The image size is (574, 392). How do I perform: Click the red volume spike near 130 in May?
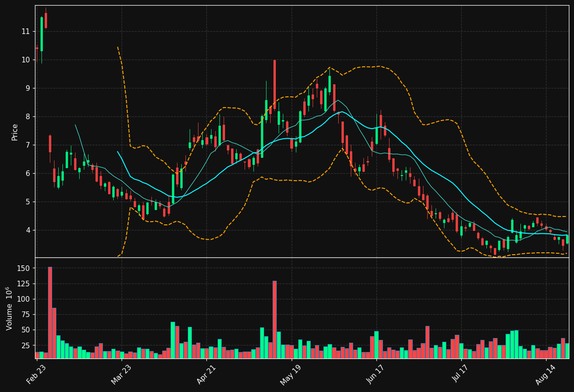[x=274, y=319]
